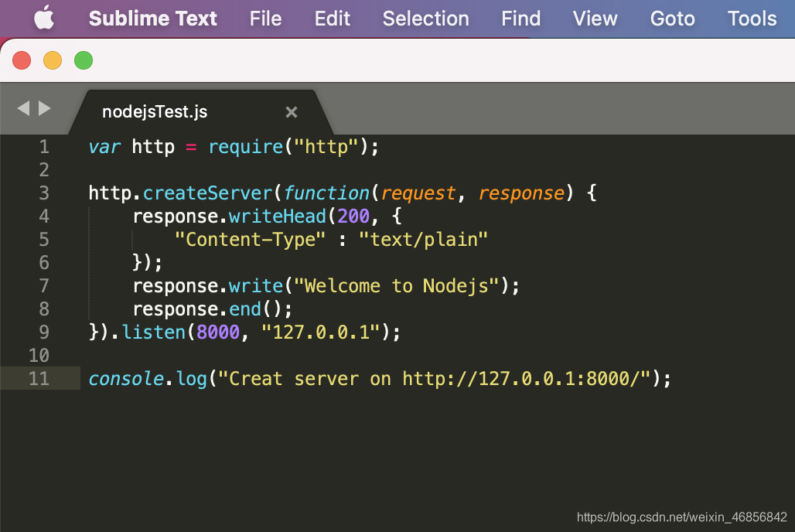Click line number 5 in gutter
The image size is (795, 532).
click(44, 240)
